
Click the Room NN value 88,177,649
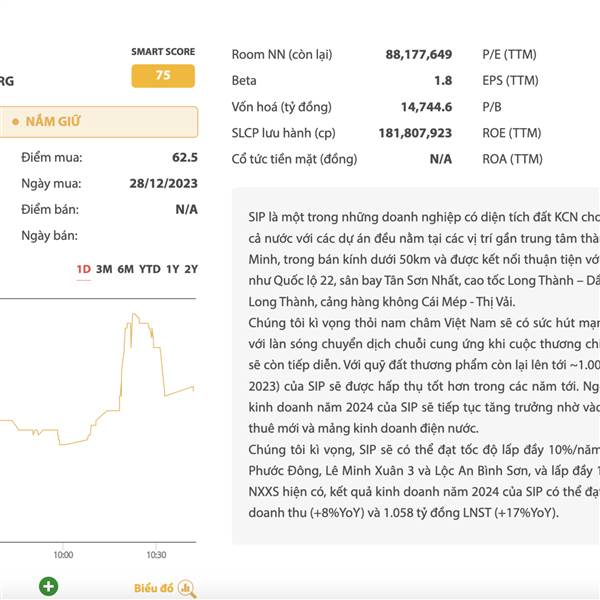pos(419,54)
